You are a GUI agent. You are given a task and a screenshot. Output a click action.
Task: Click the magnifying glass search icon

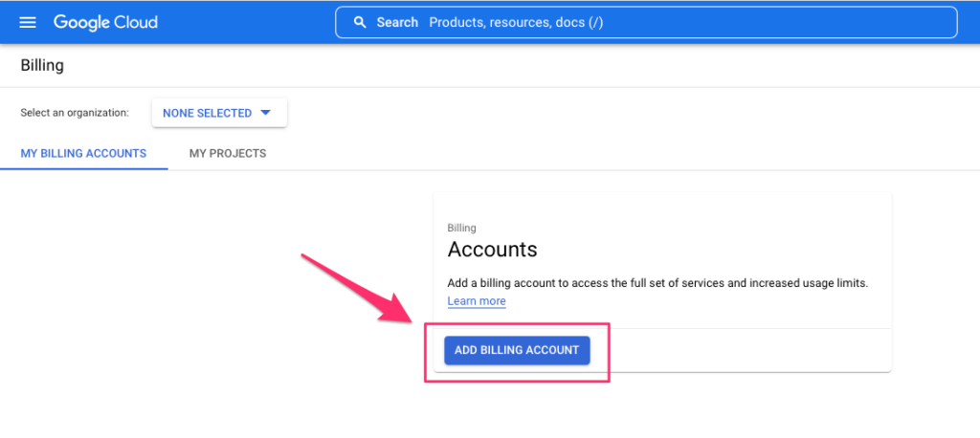coord(360,23)
